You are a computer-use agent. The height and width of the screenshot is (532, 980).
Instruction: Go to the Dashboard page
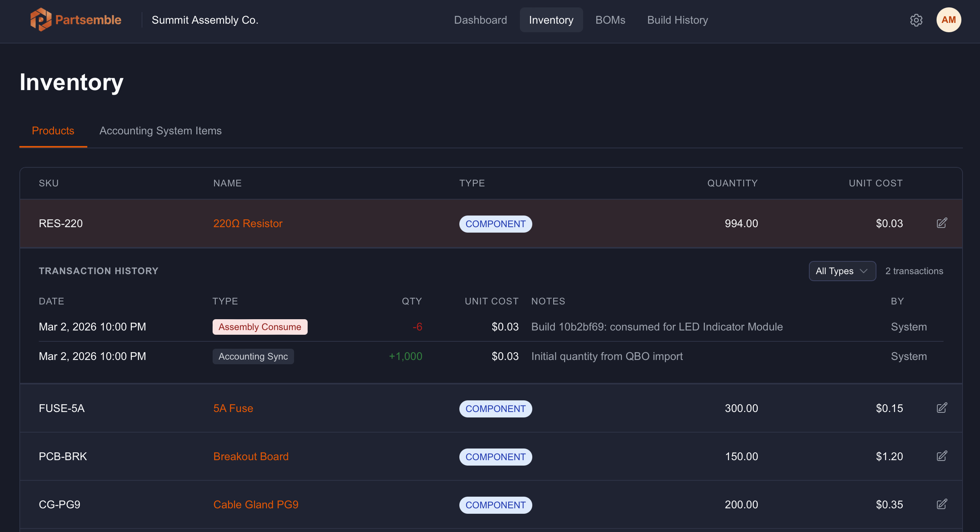tap(480, 20)
